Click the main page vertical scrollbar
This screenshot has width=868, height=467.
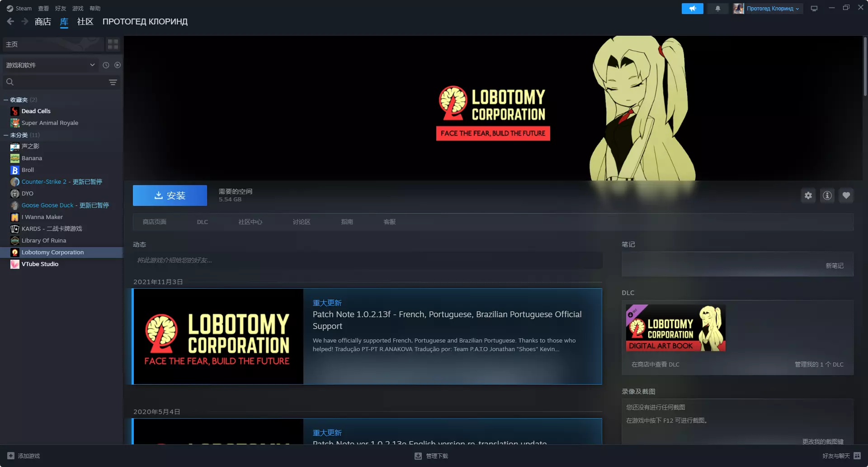[x=865, y=67]
